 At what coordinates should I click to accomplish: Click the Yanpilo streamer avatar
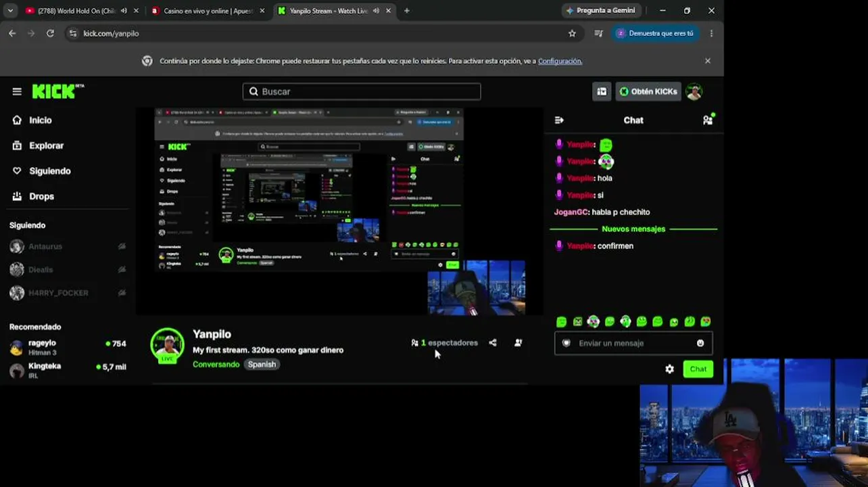point(167,346)
